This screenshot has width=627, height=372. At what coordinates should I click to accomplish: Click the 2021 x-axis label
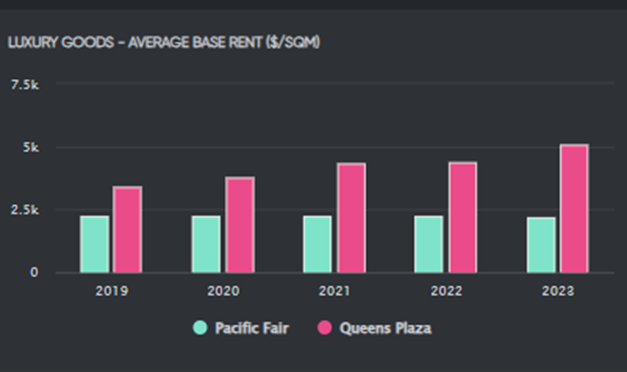(x=334, y=291)
